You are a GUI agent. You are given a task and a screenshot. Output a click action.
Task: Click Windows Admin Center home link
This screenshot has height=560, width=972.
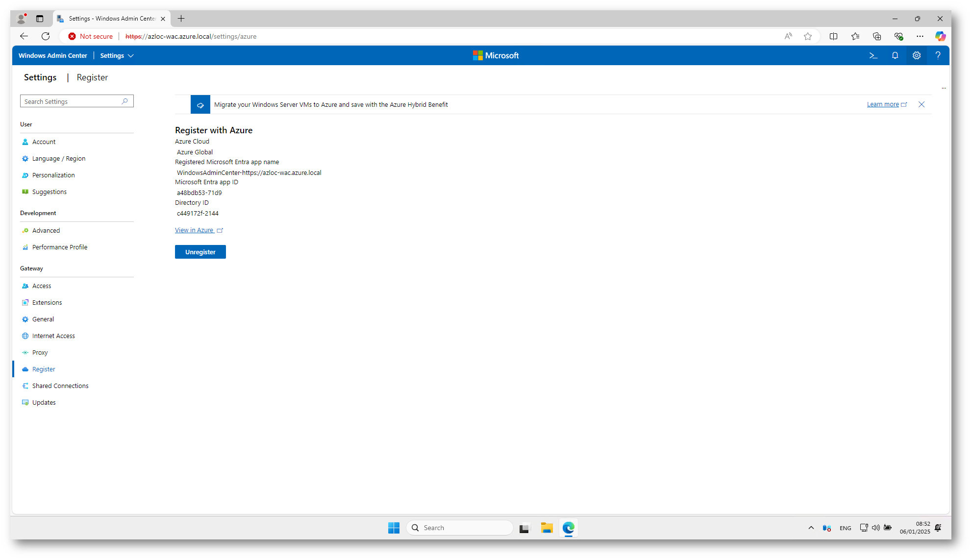[x=53, y=56]
